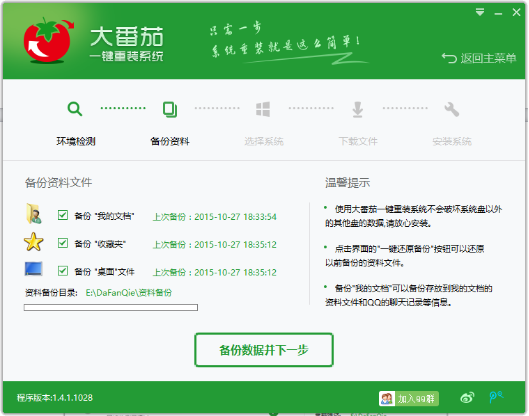Close the 大番茄 window
Image resolution: width=529 pixels, height=416 pixels.
[517, 12]
